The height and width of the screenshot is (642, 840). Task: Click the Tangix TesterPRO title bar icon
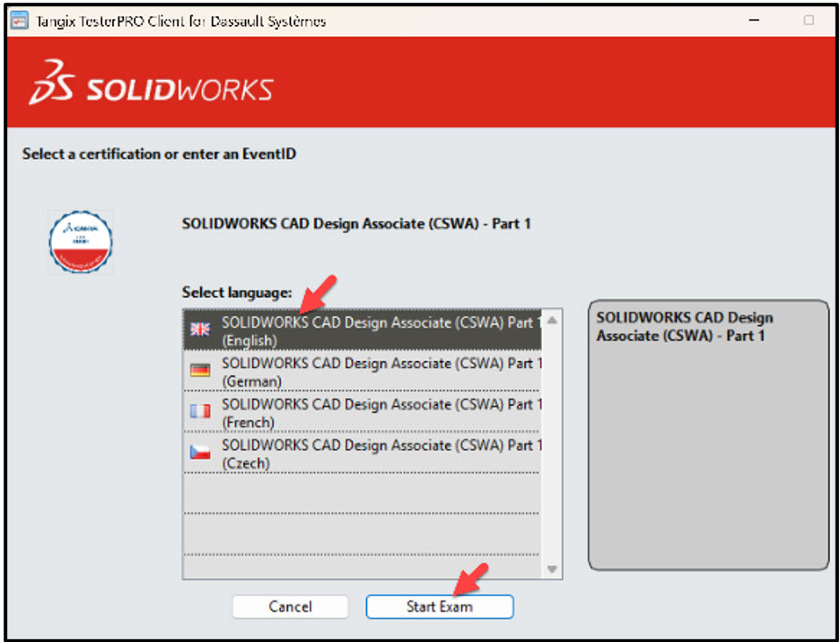[18, 18]
